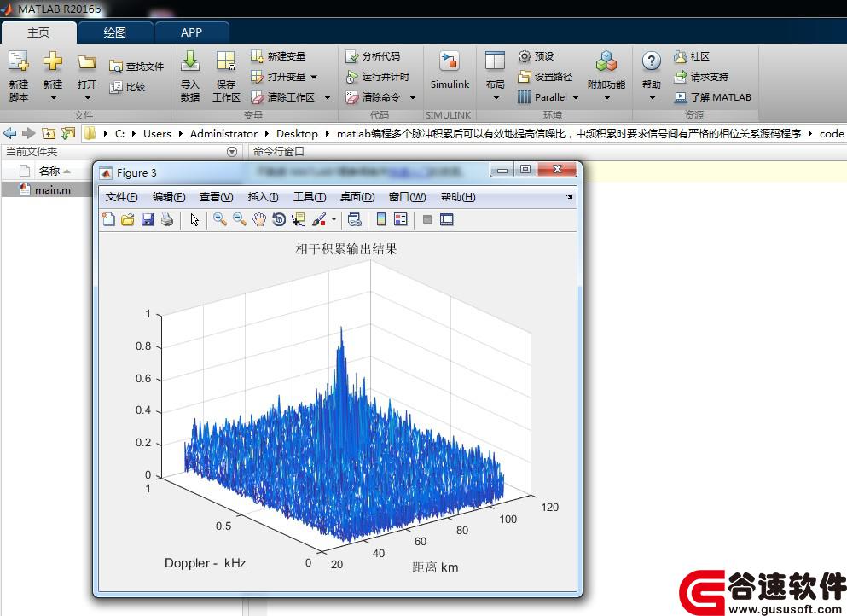Toggle zoom in mode on the figure
The height and width of the screenshot is (616, 847).
point(219,219)
